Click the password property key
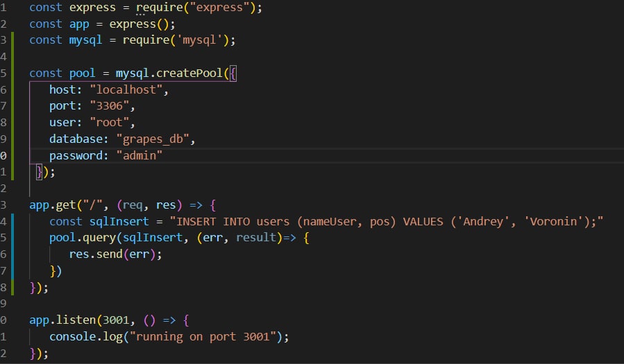Image resolution: width=624 pixels, height=364 pixels. 76,155
